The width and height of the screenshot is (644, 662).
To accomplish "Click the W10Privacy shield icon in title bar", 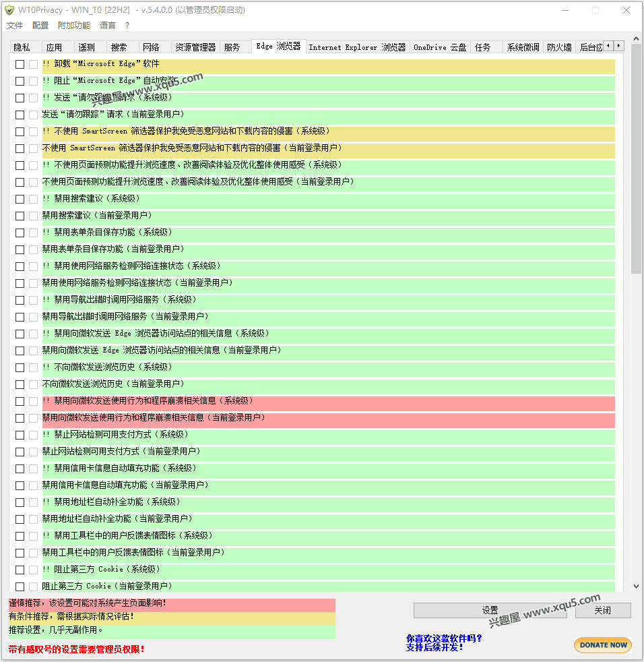I will [9, 9].
